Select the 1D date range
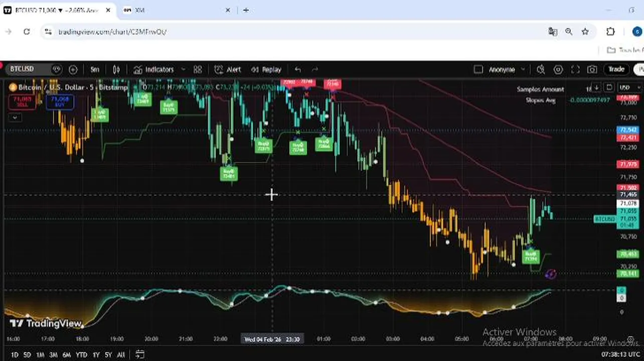 pyautogui.click(x=15, y=355)
